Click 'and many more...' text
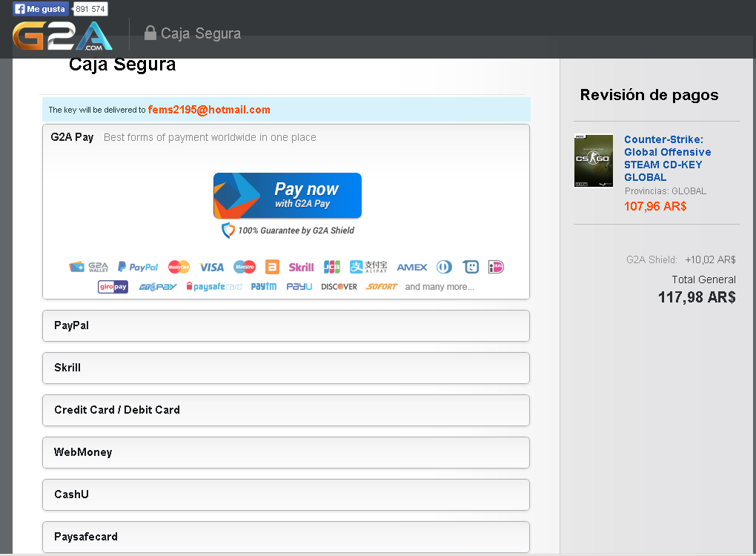Viewport: 756px width, 556px height. pos(440,287)
